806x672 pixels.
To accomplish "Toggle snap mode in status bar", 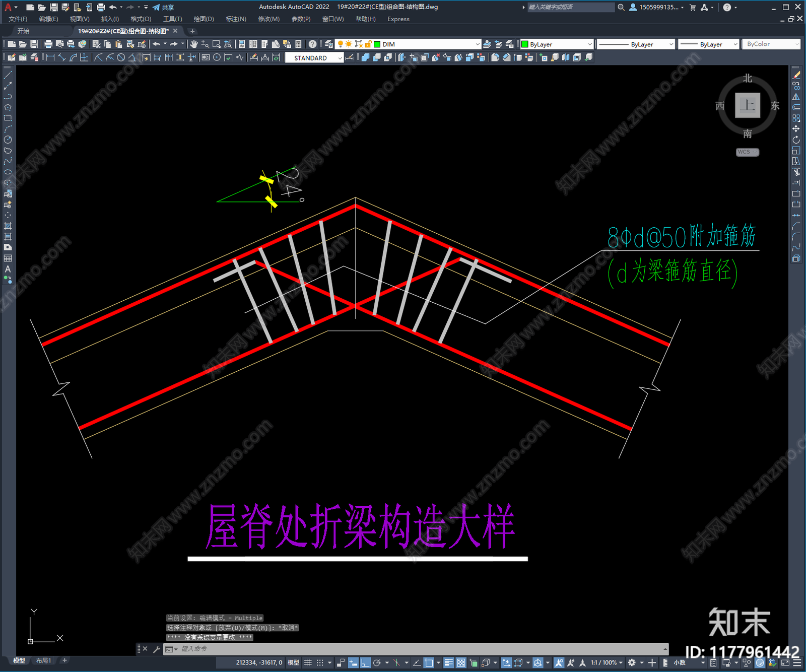I will (x=319, y=662).
